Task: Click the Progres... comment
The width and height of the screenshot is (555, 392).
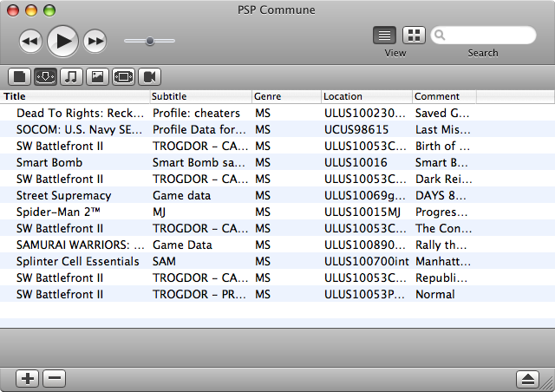Action: [441, 212]
